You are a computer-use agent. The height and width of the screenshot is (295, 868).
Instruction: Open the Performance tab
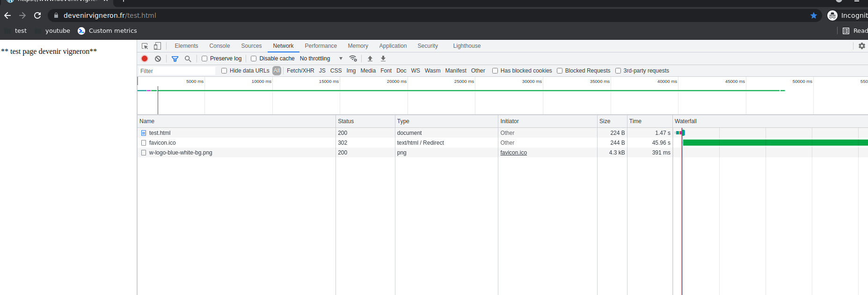click(x=321, y=46)
